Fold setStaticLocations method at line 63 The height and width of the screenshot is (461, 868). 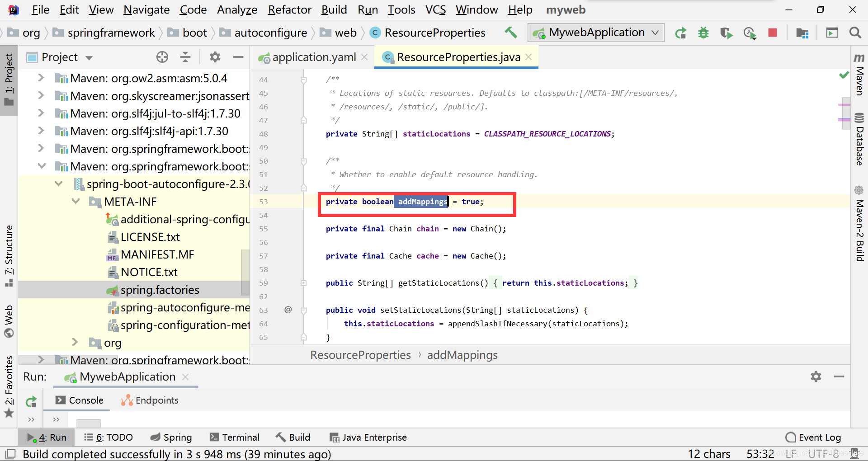click(304, 310)
